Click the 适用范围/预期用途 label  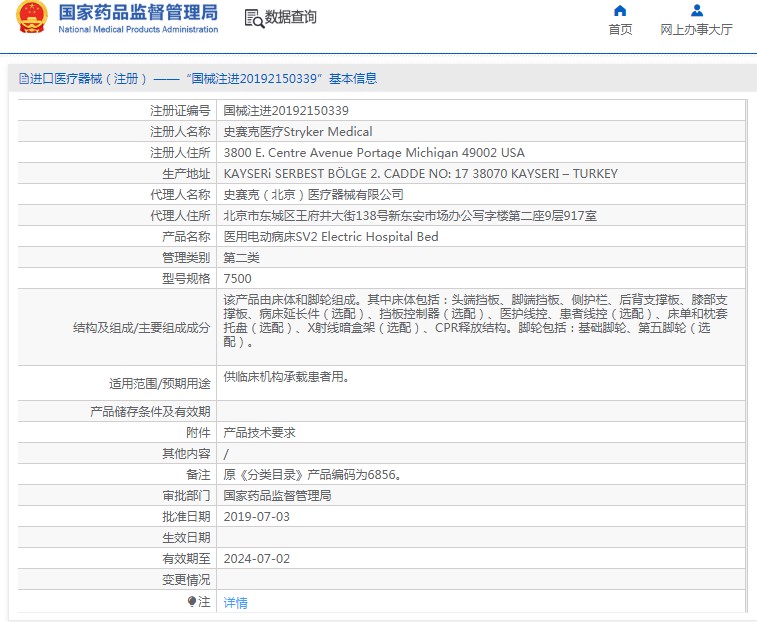pyautogui.click(x=159, y=384)
